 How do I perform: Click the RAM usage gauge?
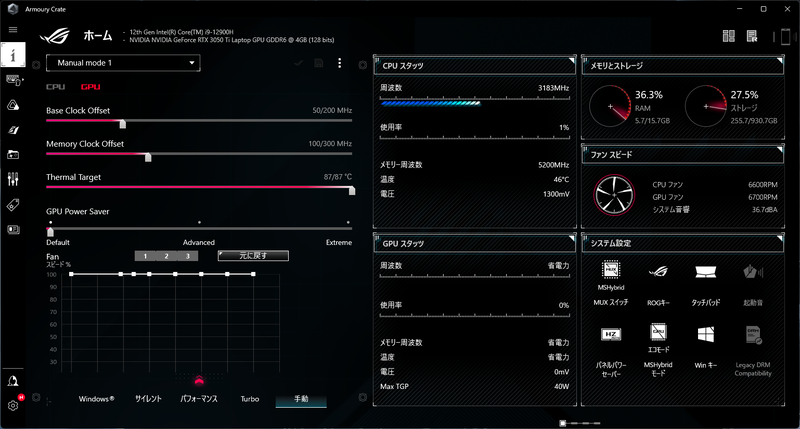(610, 106)
